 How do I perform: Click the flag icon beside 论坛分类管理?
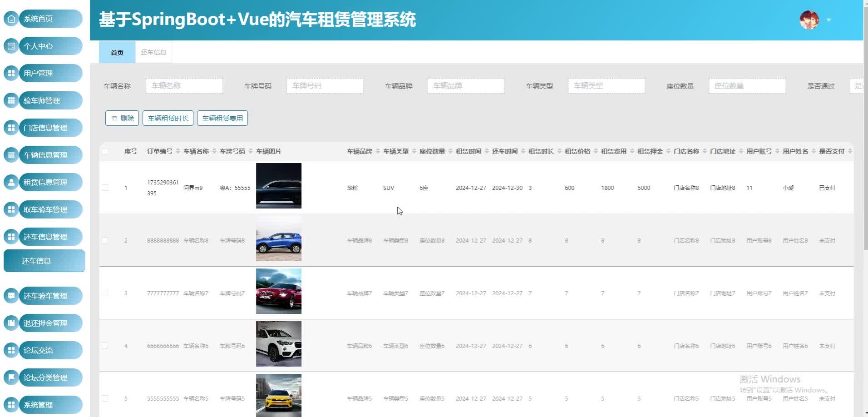(x=11, y=377)
